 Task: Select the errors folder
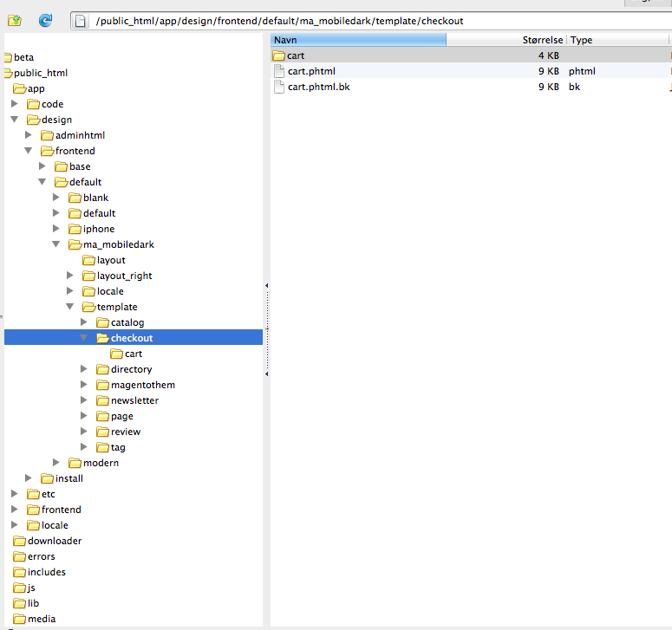(34, 556)
